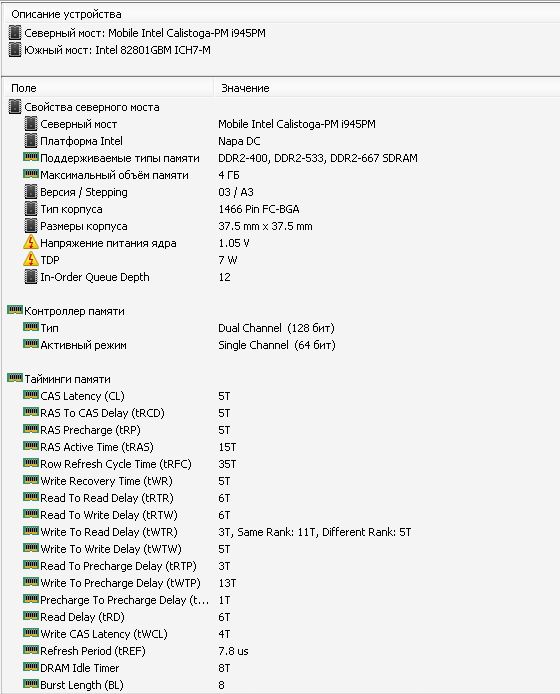Select the Write To Read Delay (tWTR) row
This screenshot has width=560, height=694.
click(282, 532)
